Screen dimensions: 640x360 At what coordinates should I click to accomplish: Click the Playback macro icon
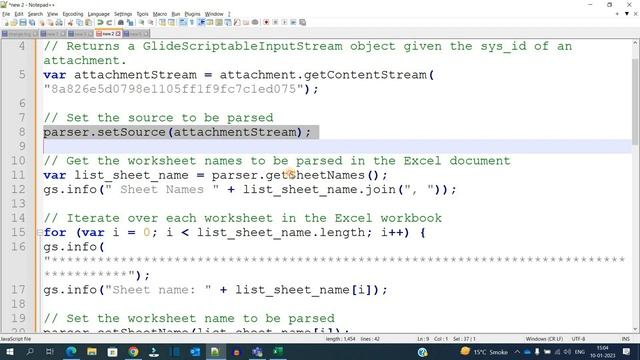pos(284,22)
